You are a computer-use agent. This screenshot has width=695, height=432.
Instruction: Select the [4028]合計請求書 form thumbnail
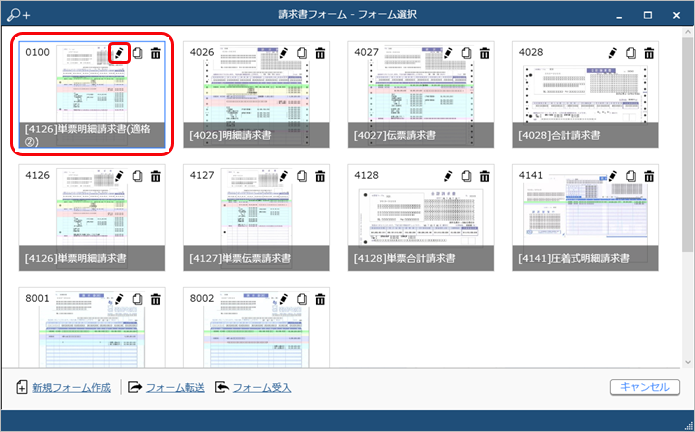pos(585,95)
